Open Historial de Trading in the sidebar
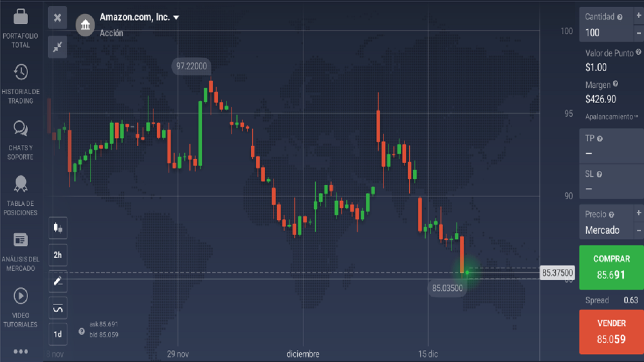644x362 pixels. click(x=21, y=72)
